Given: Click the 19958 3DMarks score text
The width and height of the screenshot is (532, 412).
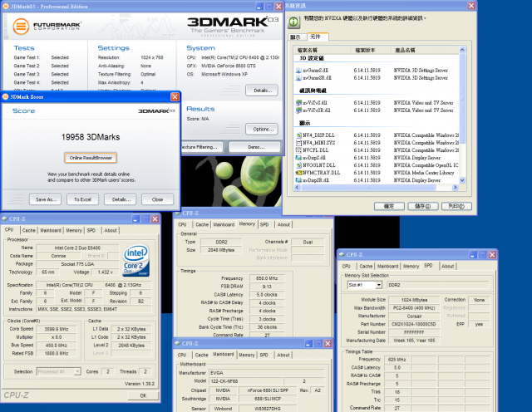Looking at the screenshot, I should click(x=91, y=137).
